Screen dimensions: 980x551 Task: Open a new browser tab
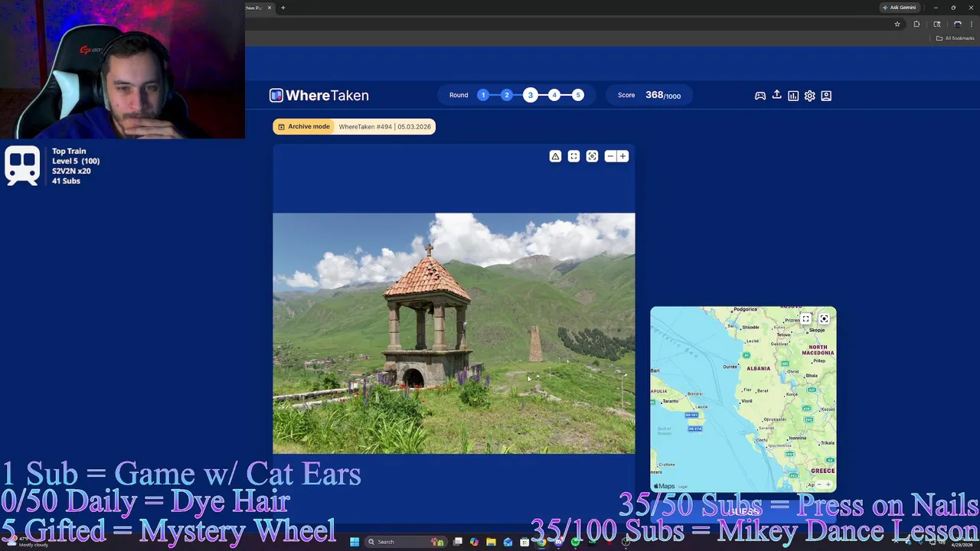[x=283, y=8]
